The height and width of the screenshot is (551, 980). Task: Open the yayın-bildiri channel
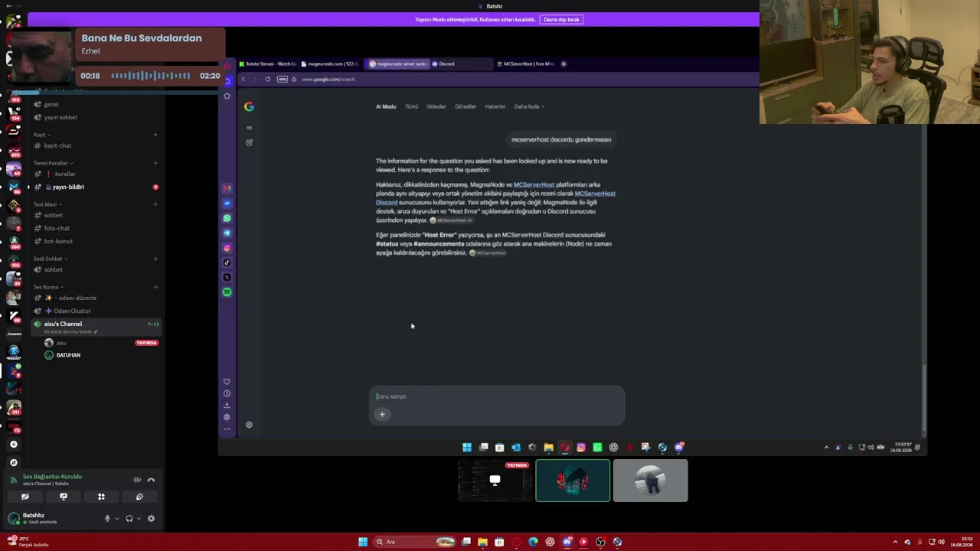[96, 187]
